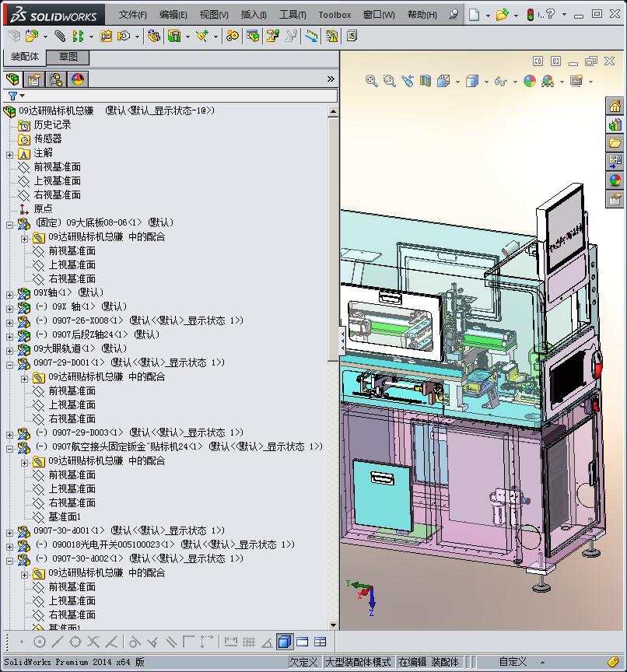Click the Previous View icon

407,81
